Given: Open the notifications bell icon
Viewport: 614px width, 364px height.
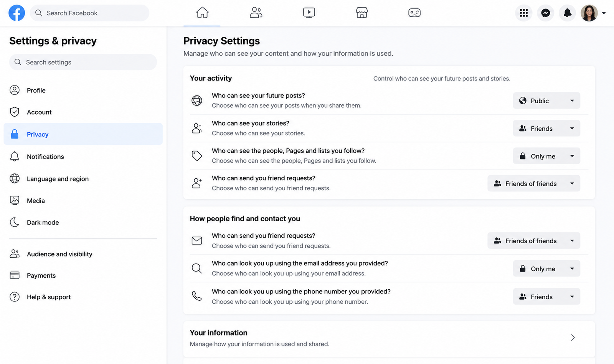Looking at the screenshot, I should pos(567,13).
